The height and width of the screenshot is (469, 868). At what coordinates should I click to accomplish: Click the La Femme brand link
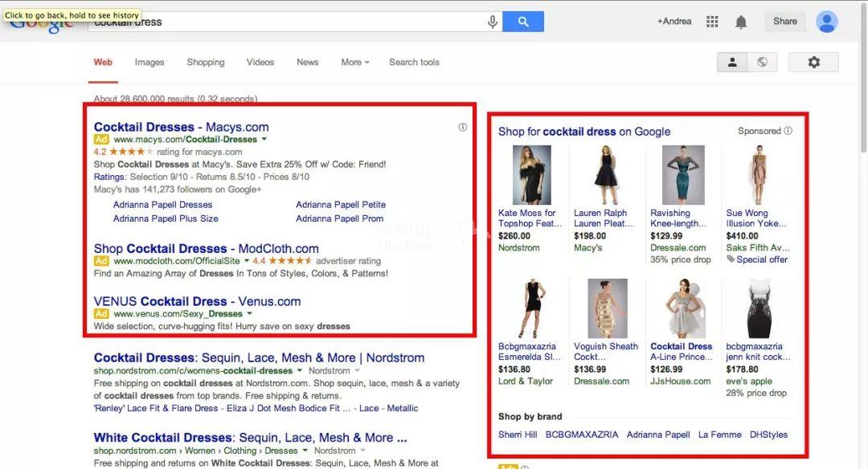click(x=719, y=434)
